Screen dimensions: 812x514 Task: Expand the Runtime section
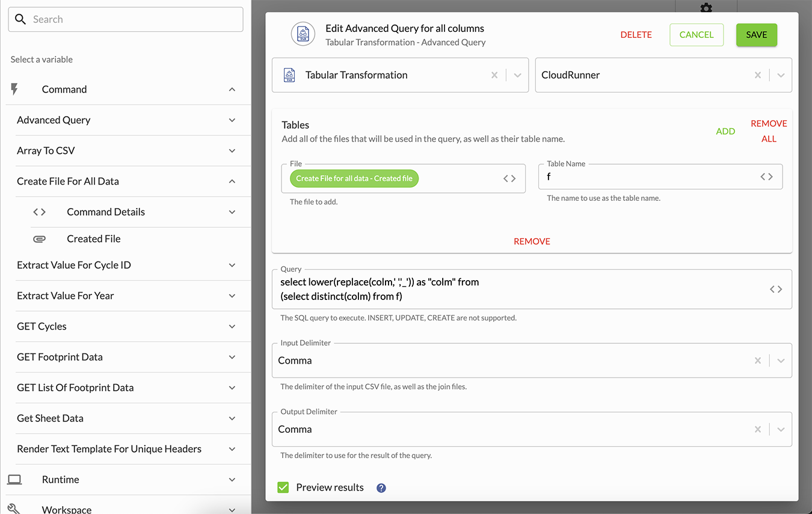(x=232, y=480)
